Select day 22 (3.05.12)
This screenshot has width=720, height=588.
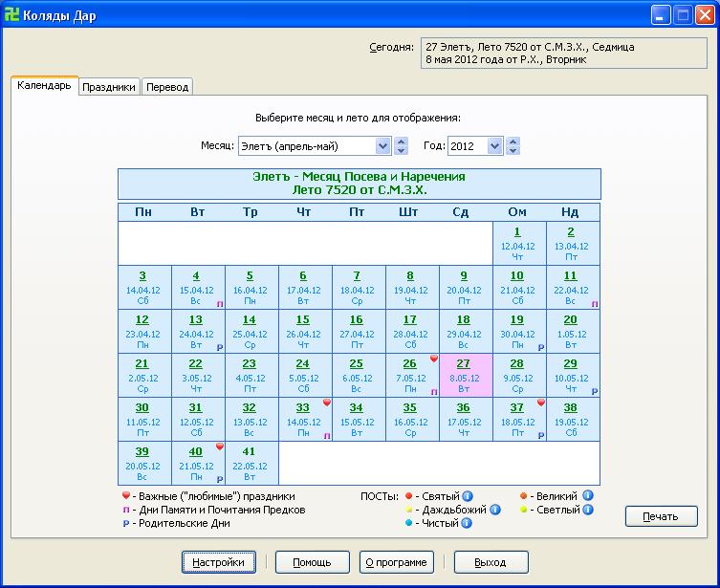click(198, 376)
